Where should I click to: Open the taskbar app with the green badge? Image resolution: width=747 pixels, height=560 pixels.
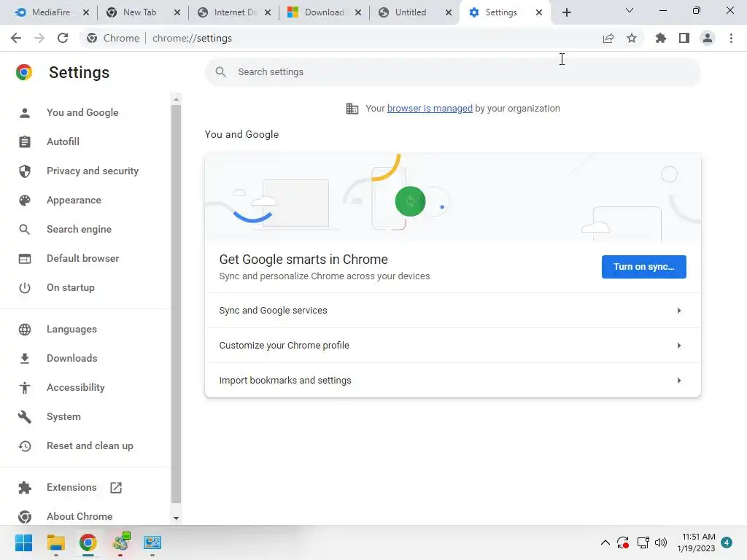120,542
